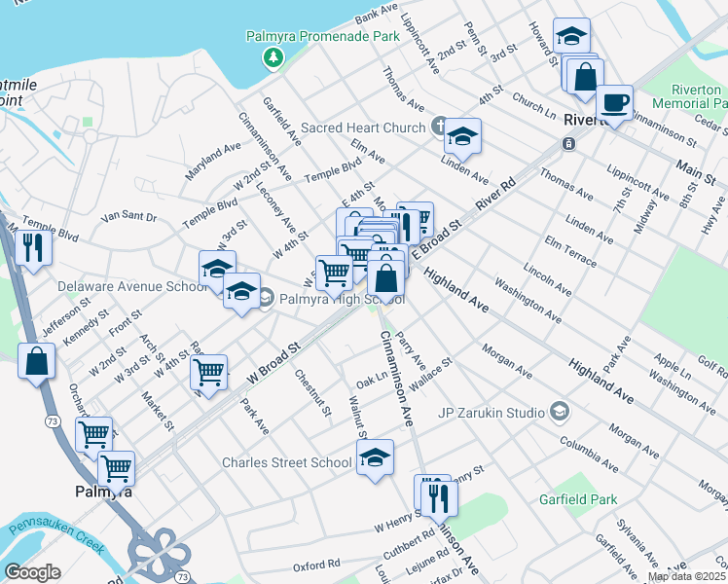The image size is (728, 584).
Task: Click the W Broad St road label
Action: [273, 363]
